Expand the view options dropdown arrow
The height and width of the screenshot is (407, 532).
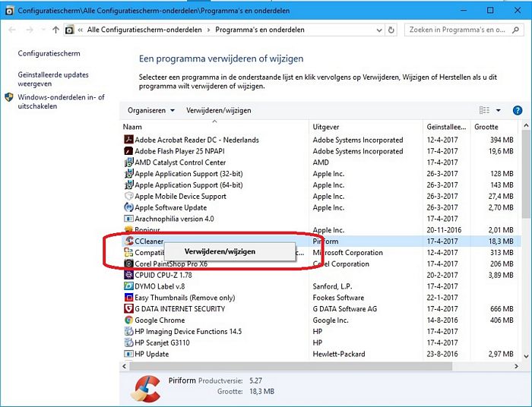click(499, 110)
